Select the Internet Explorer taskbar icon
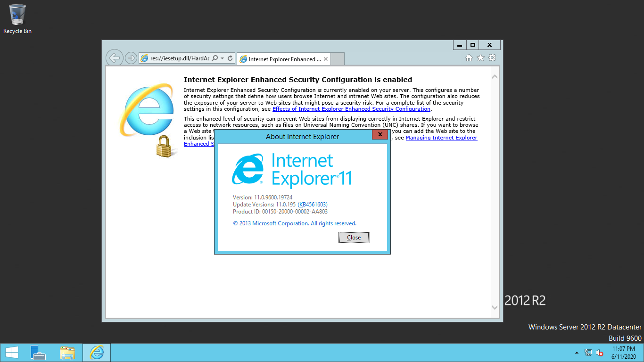 pos(97,353)
